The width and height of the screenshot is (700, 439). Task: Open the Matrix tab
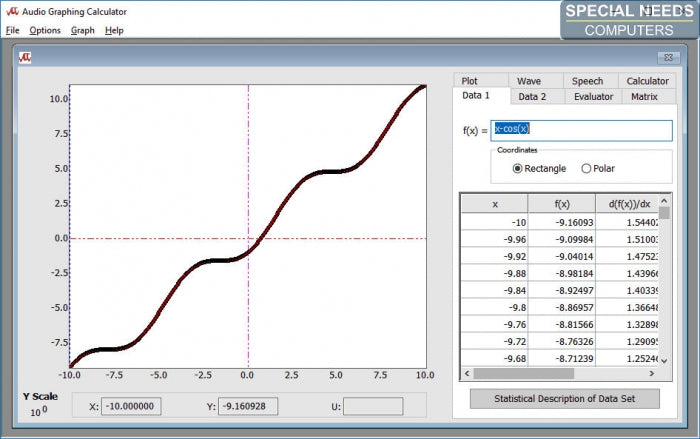click(x=645, y=96)
